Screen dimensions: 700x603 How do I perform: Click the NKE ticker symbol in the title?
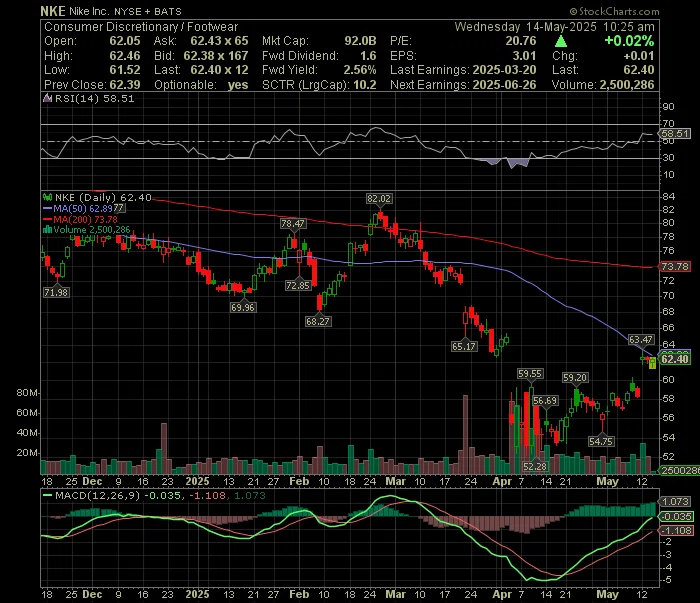tap(53, 11)
